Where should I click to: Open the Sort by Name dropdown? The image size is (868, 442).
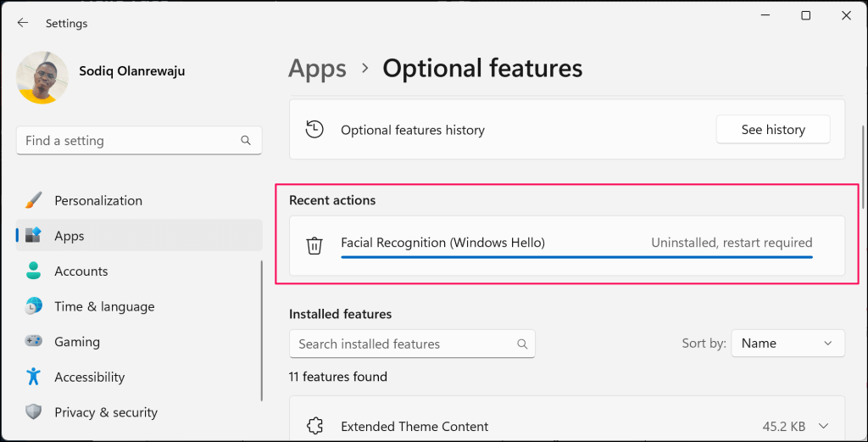(x=787, y=344)
